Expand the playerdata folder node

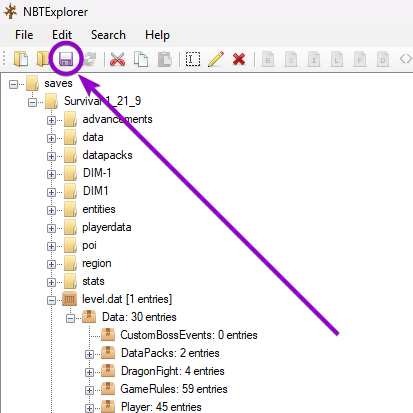click(51, 228)
